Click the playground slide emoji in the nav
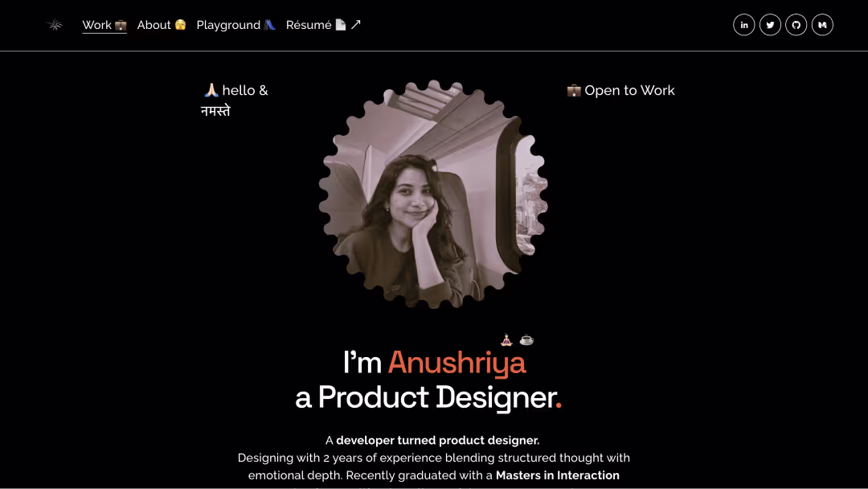This screenshot has width=868, height=489. 269,25
